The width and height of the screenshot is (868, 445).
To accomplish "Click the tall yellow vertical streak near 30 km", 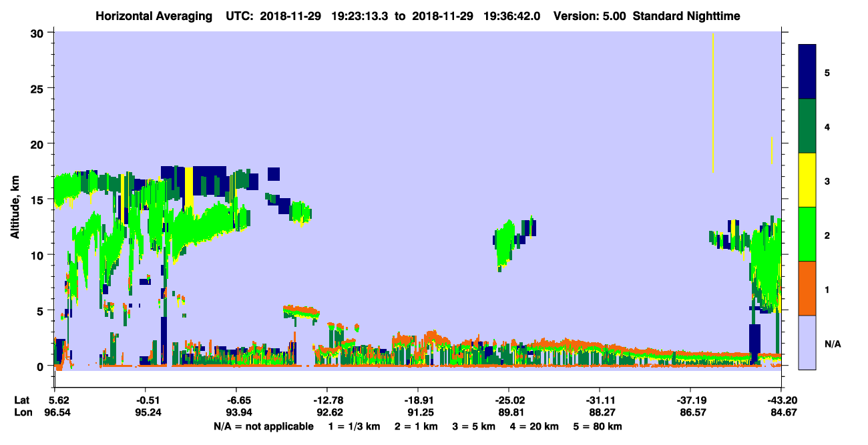I will 713,103.
